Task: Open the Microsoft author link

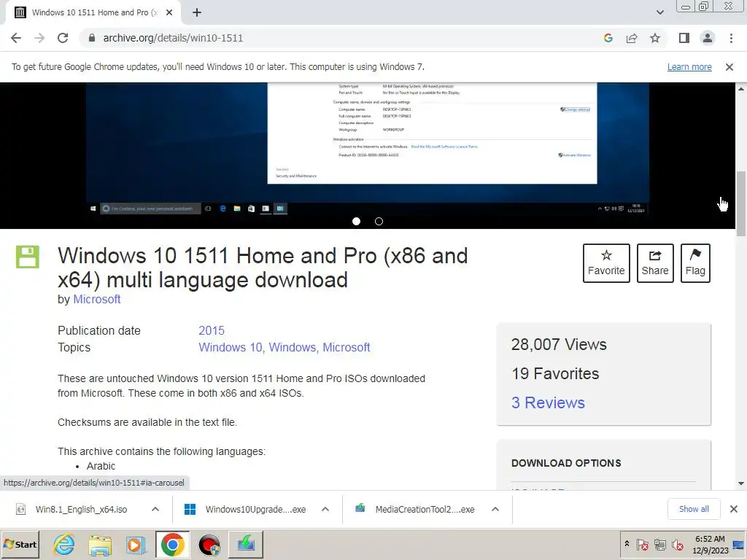Action: (x=97, y=300)
